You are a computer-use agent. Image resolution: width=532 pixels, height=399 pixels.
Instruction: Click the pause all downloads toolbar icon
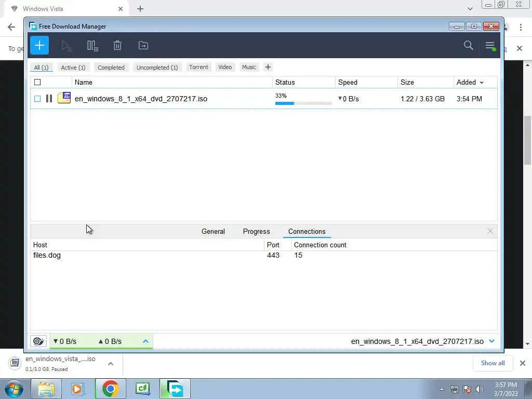pyautogui.click(x=92, y=46)
